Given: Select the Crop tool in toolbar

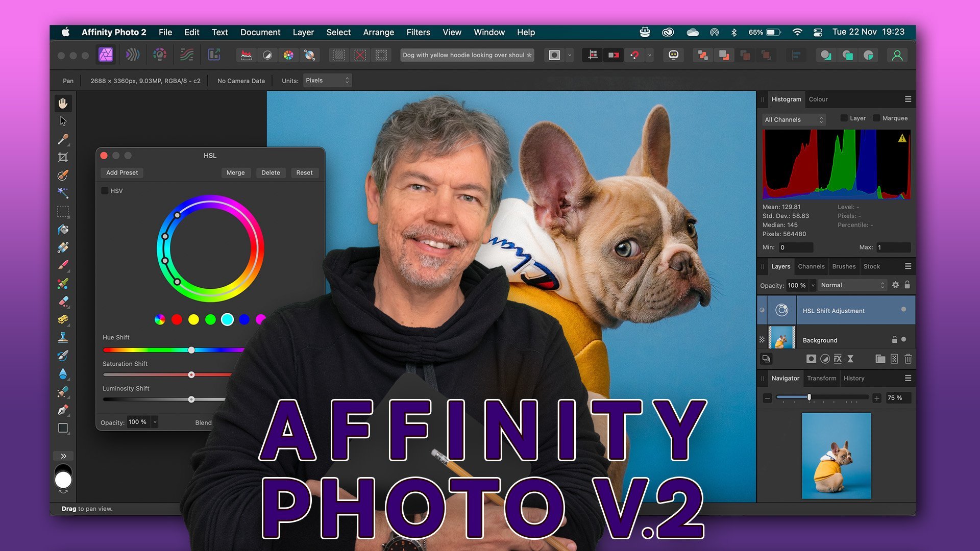Looking at the screenshot, I should pos(63,157).
